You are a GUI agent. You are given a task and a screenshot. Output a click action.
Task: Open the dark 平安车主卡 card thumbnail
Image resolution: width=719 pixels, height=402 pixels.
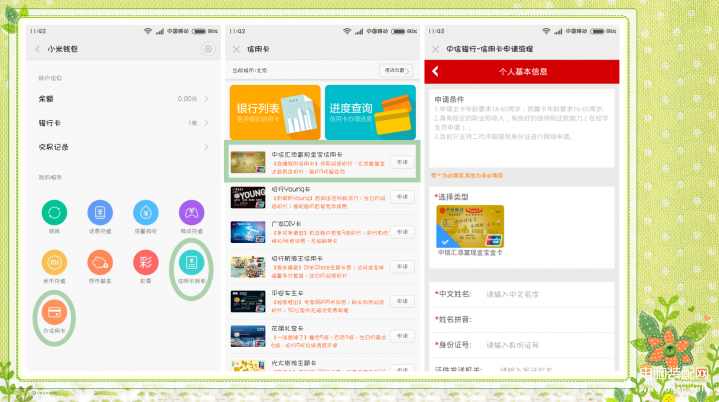248,301
